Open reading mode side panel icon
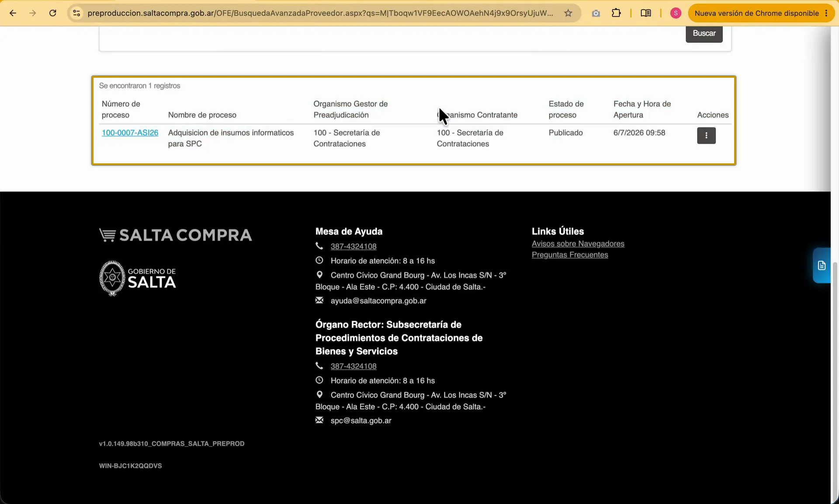Viewport: 839px width, 504px height. pos(646,13)
